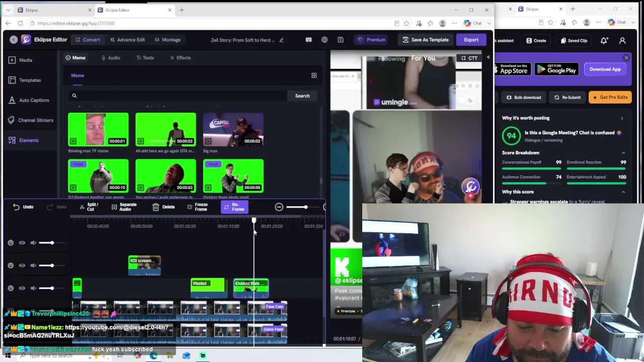Go back using the Eklipse Editor back arrow
The image size is (644, 362).
pos(14,40)
